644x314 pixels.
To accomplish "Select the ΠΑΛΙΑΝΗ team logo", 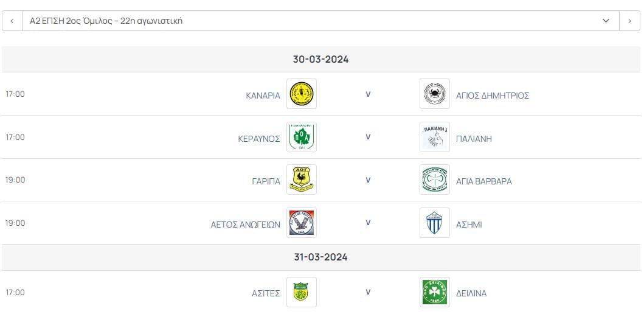I will pos(435,137).
